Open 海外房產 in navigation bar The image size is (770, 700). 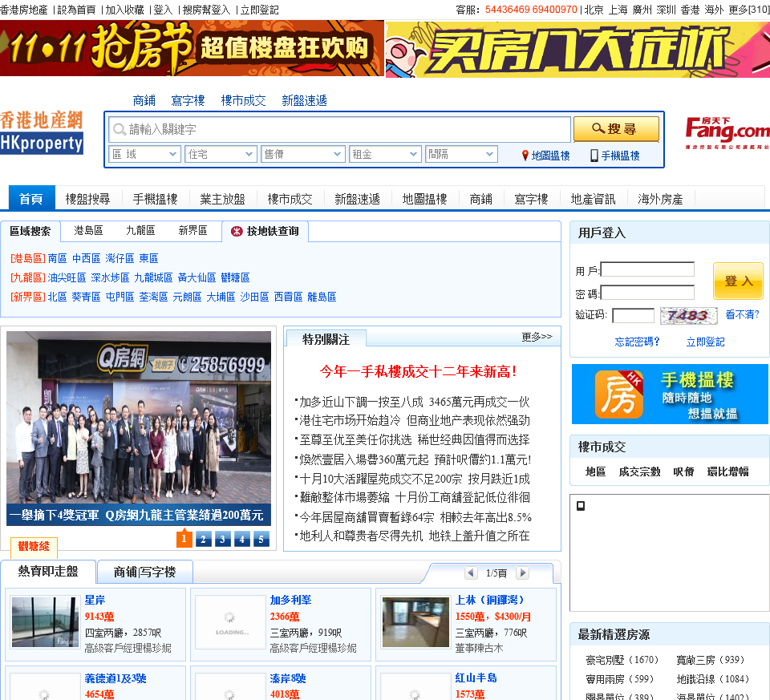pos(660,199)
